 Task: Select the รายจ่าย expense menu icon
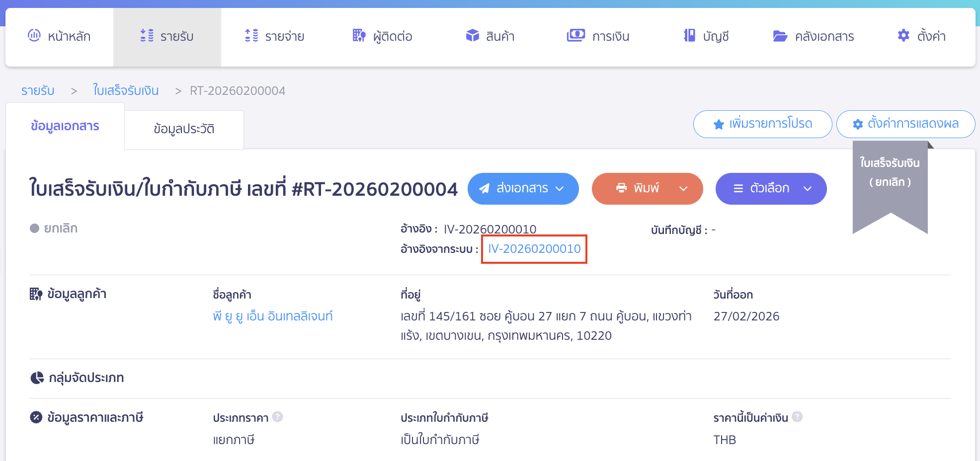pos(251,35)
